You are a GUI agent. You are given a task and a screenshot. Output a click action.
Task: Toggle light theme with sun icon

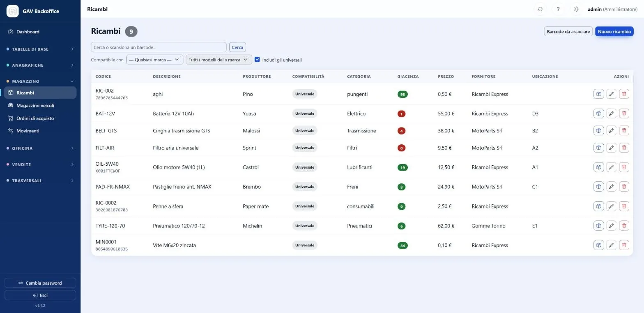[576, 9]
